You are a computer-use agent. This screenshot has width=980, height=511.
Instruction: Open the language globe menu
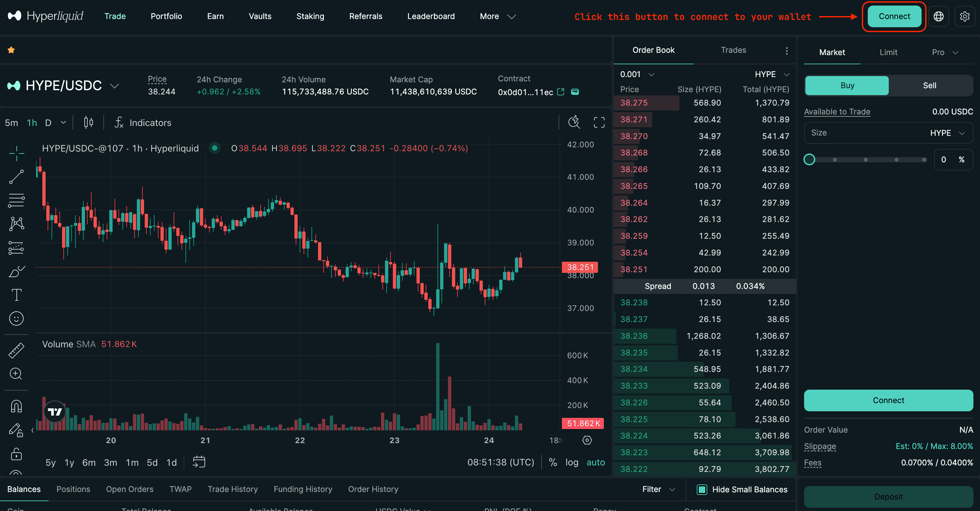tap(939, 16)
